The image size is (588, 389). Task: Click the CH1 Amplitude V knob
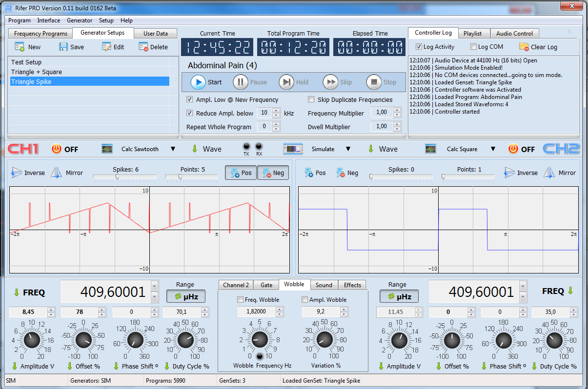pyautogui.click(x=32, y=340)
